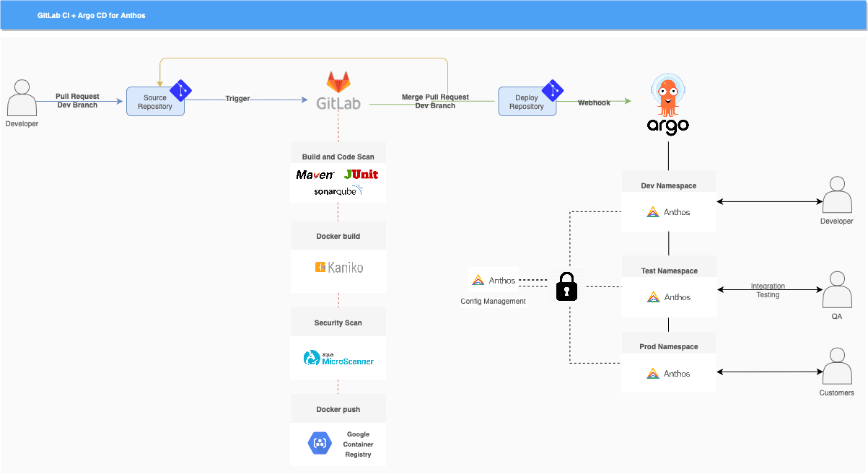This screenshot has width=868, height=474.
Task: Open the Kaniko icon in Docker build stage
Action: [x=338, y=266]
